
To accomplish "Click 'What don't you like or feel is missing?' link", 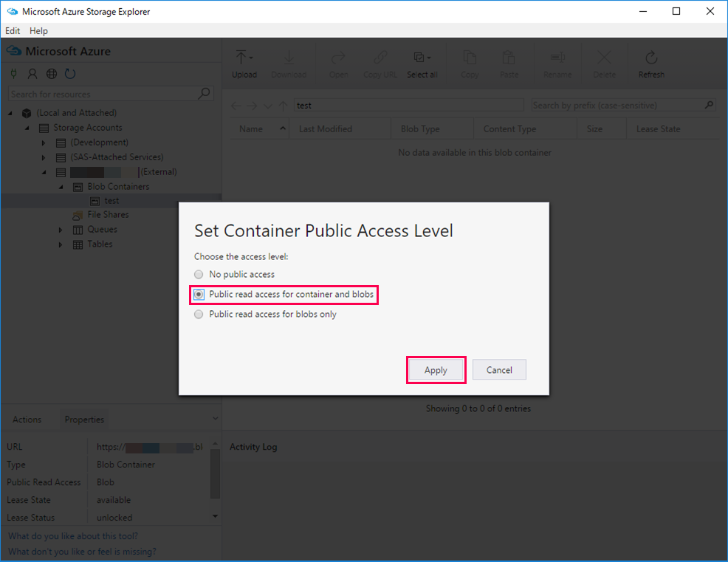I will [x=82, y=552].
